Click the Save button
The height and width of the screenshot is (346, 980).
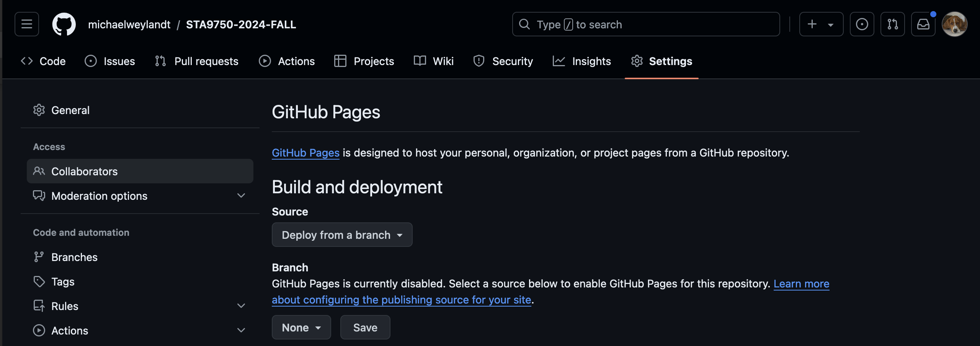(x=365, y=327)
